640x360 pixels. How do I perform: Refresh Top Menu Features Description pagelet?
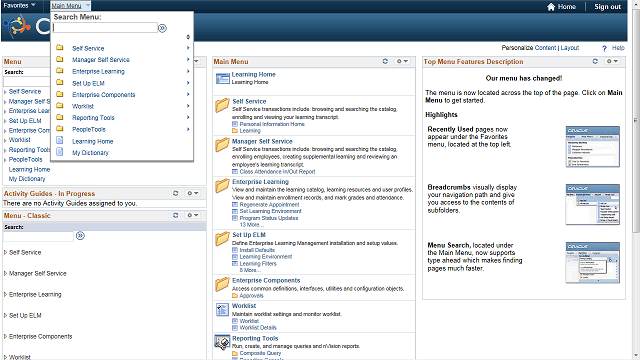(595, 61)
